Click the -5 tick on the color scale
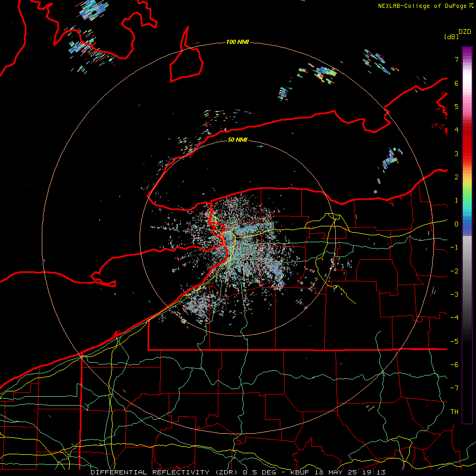Viewport: 476px width, 476px height. [454, 342]
